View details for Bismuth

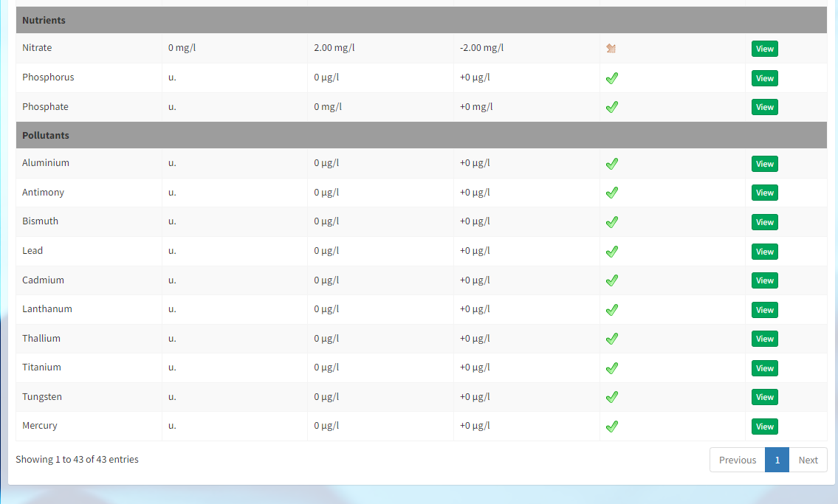point(764,222)
